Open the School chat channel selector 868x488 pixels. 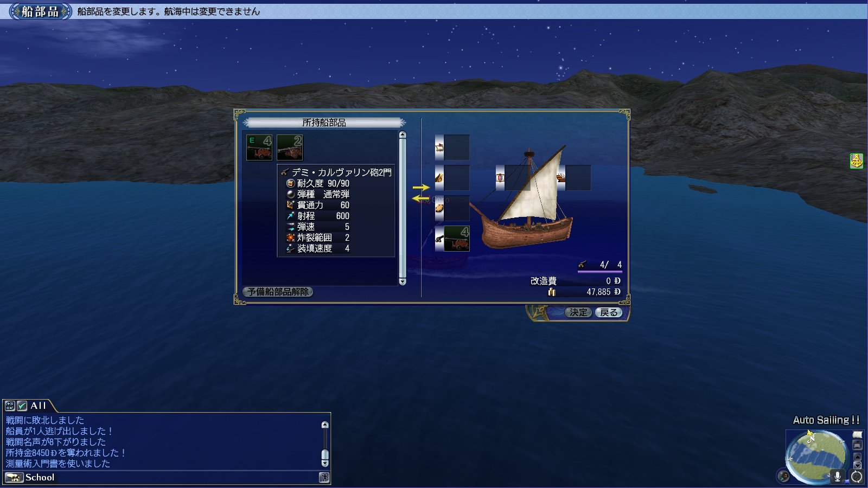click(14, 477)
